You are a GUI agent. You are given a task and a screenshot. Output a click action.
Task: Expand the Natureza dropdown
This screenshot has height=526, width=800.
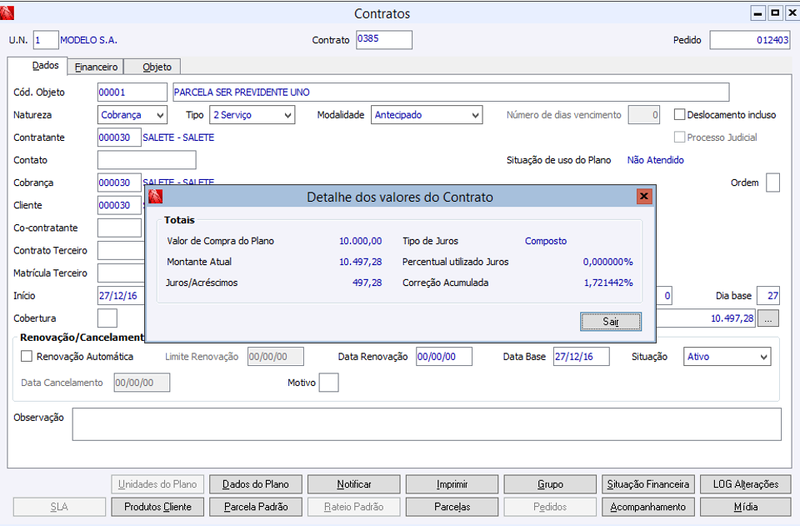click(x=132, y=115)
